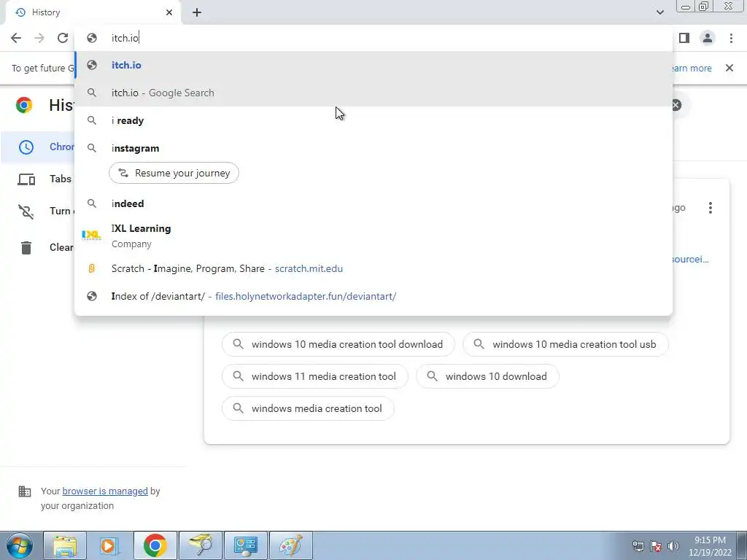747x560 pixels.
Task: Click 'windows 10 media creation tool download' chip
Action: [338, 344]
